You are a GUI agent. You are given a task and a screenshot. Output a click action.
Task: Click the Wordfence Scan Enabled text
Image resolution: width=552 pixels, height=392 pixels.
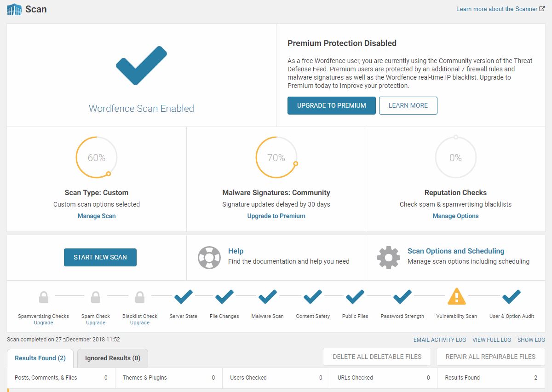click(x=141, y=109)
